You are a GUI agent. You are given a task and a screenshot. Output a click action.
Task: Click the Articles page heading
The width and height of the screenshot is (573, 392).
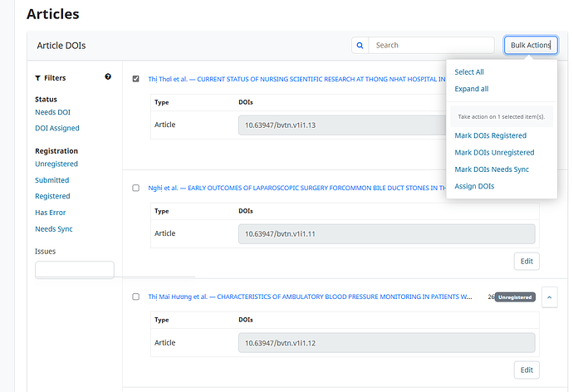pyautogui.click(x=52, y=14)
